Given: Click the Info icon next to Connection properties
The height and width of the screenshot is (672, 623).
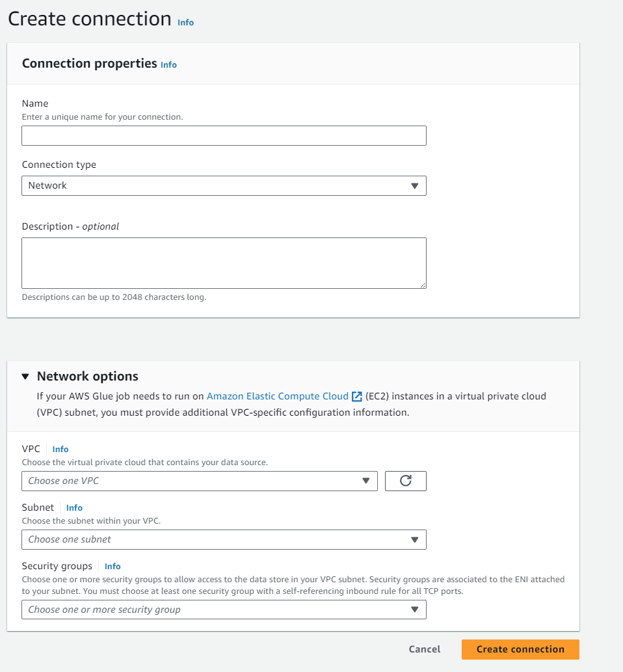Looking at the screenshot, I should coord(168,64).
